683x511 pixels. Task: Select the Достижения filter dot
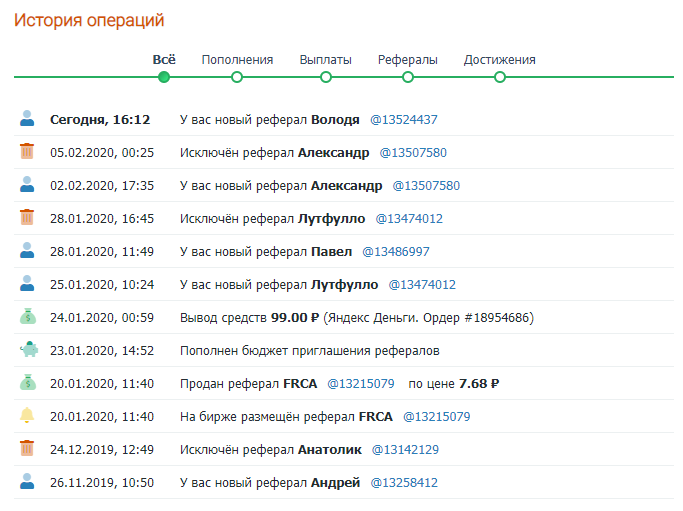click(500, 78)
